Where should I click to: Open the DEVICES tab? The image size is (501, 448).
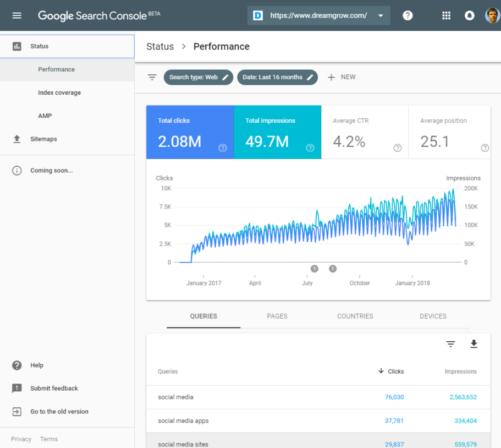point(433,316)
